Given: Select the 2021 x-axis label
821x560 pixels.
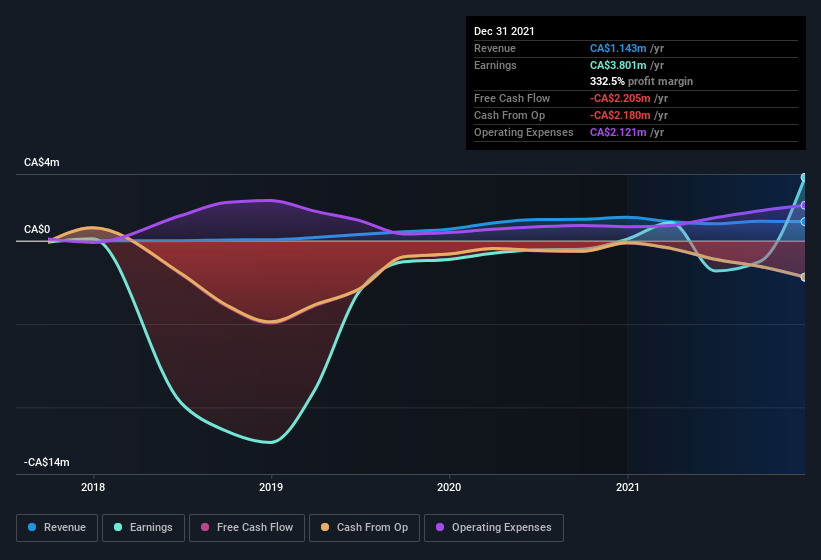Looking at the screenshot, I should point(627,487).
